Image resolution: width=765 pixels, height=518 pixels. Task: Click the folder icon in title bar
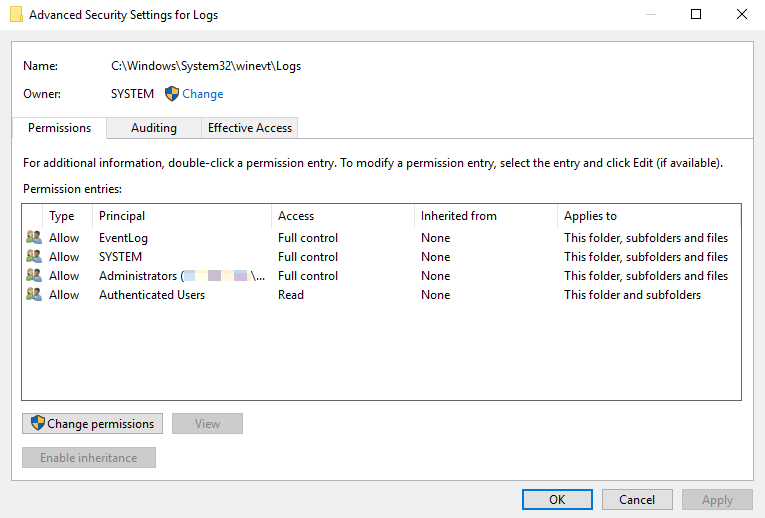17,15
